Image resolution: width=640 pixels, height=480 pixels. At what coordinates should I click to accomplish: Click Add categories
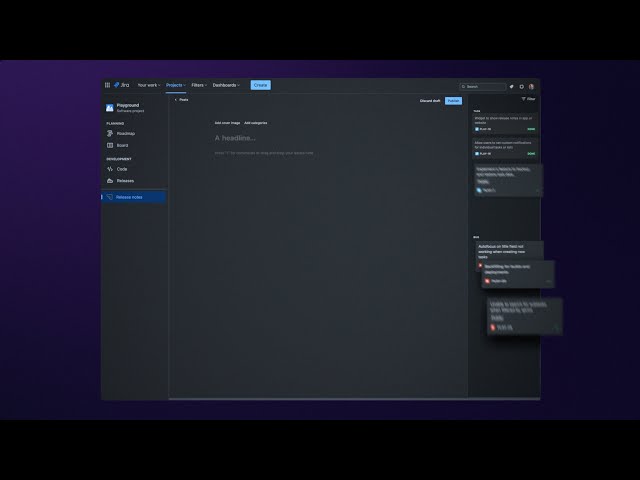[256, 123]
